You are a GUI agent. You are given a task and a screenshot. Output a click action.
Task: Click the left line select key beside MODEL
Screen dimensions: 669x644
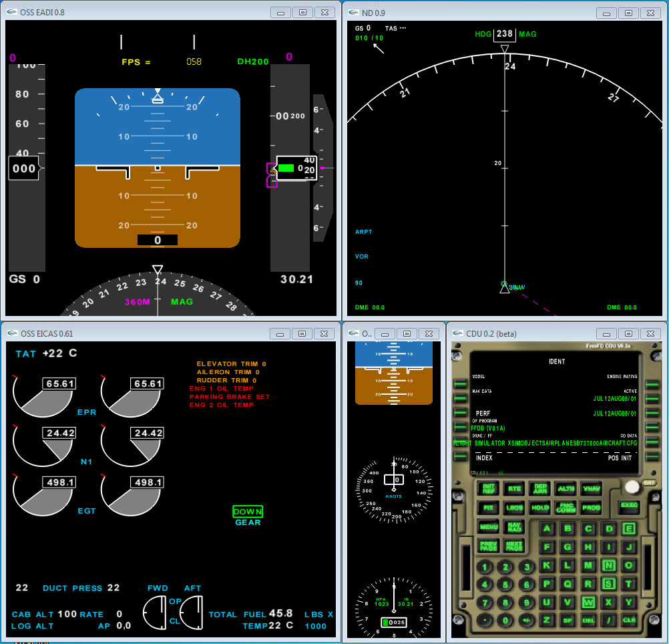(460, 383)
